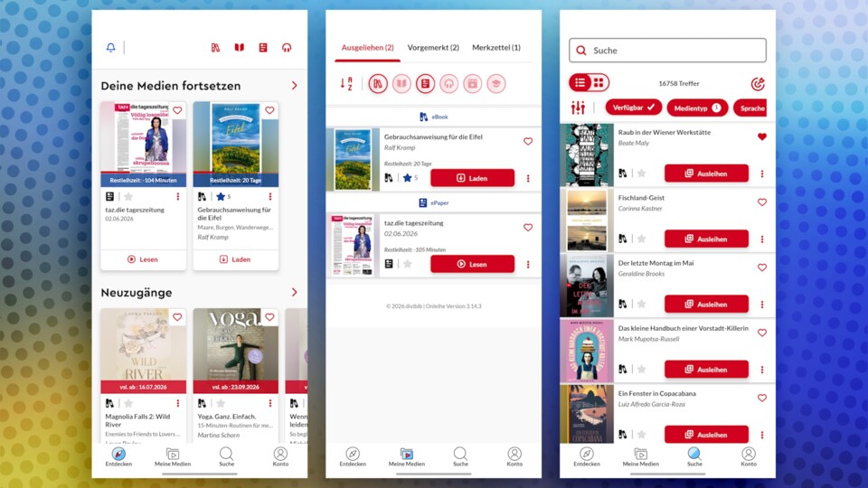
Task: Switch to list view in search results
Action: [580, 83]
